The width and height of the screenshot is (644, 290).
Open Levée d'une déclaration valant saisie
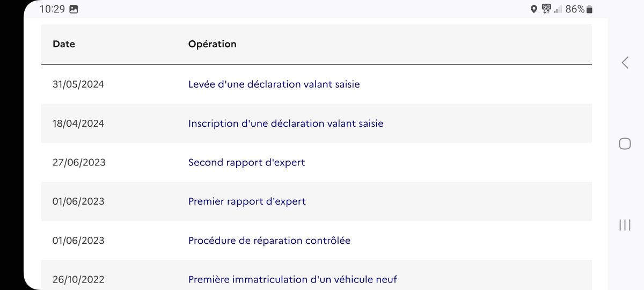coord(274,84)
